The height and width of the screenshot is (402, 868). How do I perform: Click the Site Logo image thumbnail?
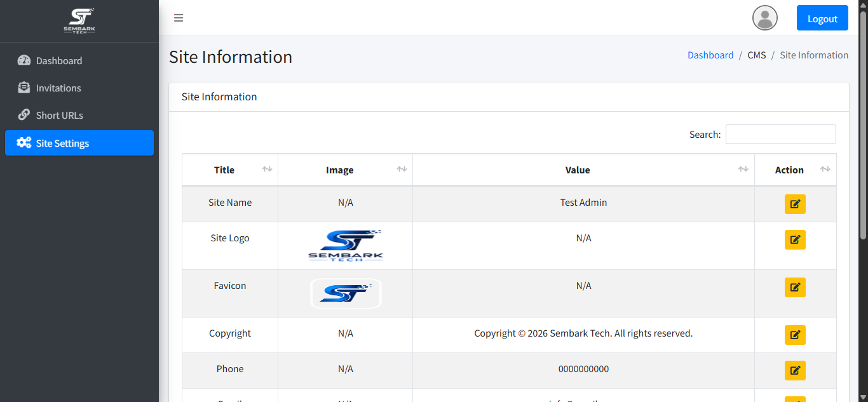pos(346,246)
